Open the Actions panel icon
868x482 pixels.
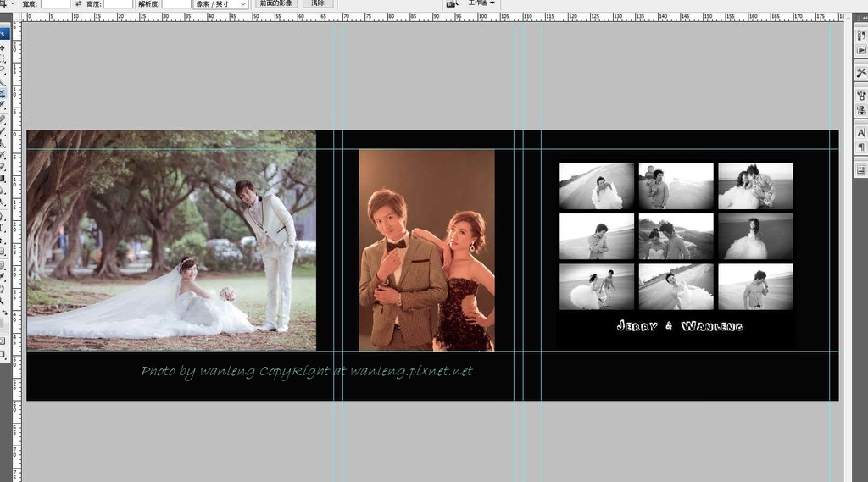[861, 50]
